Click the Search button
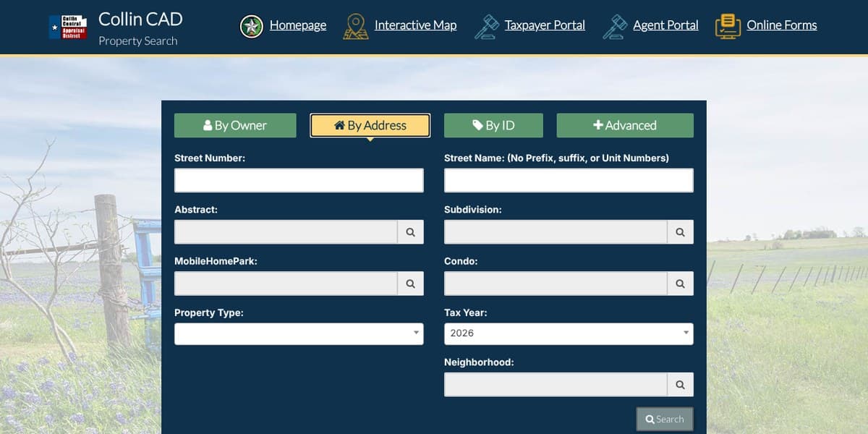The image size is (868, 434). tap(665, 419)
